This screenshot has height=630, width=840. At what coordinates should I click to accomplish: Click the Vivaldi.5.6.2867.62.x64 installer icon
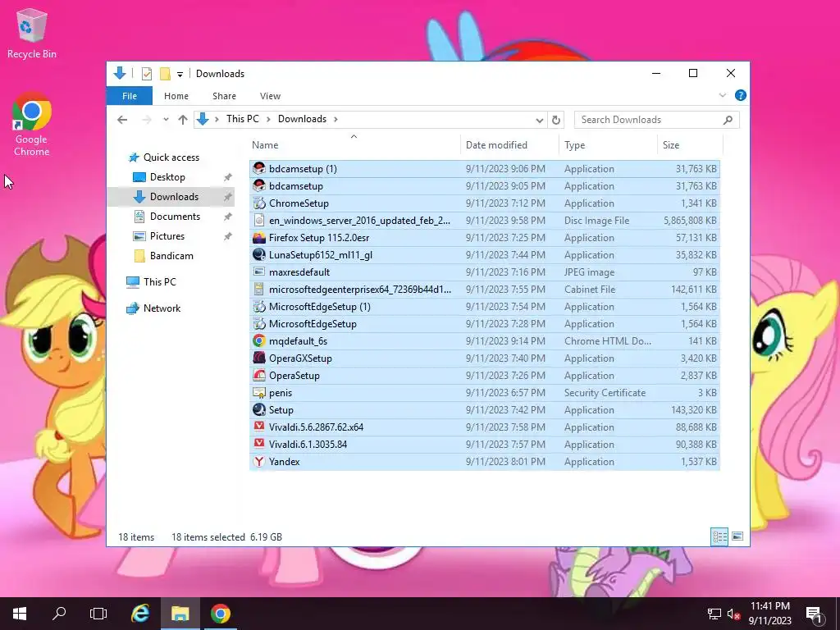(x=259, y=427)
